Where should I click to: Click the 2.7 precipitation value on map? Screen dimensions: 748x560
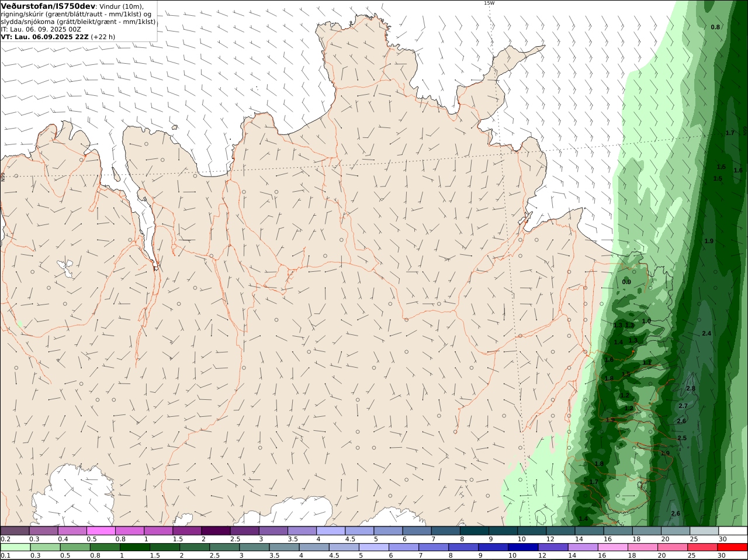[x=683, y=406]
